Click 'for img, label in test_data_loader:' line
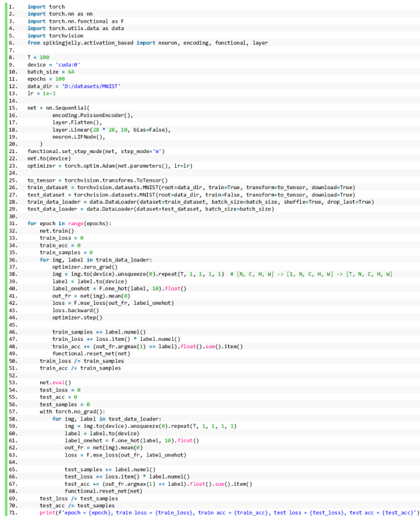420x520 pixels. 107,419
